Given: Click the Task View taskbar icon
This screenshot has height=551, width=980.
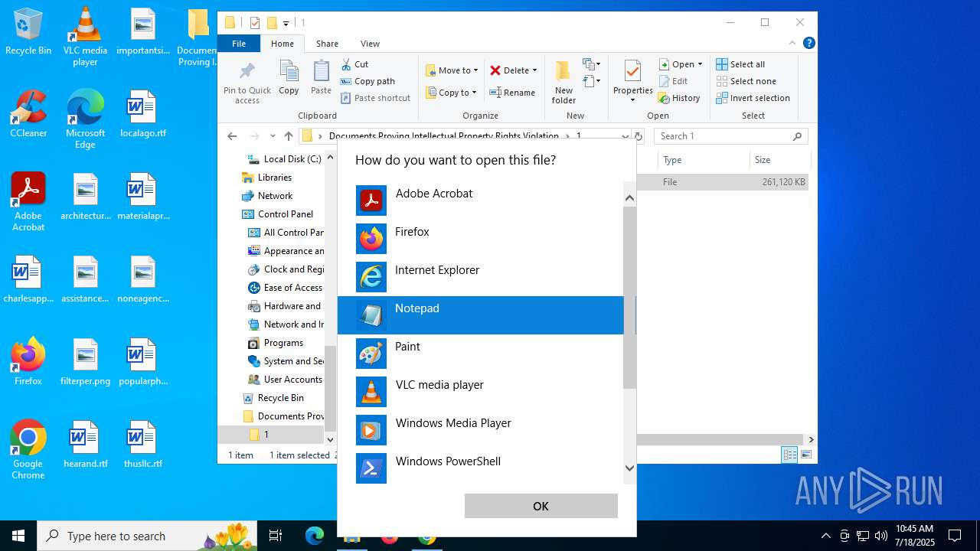Looking at the screenshot, I should (276, 536).
